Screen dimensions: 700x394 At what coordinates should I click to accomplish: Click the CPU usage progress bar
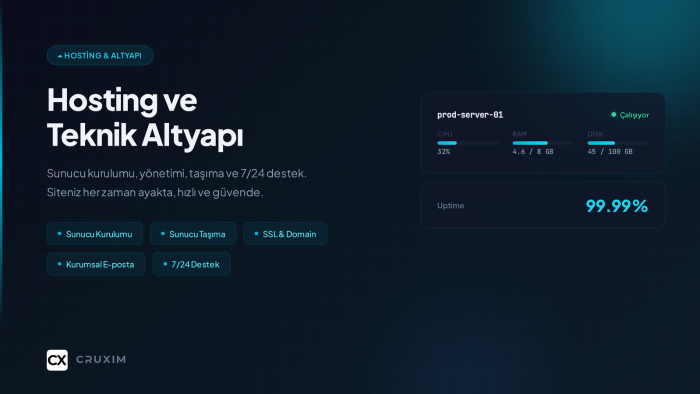467,143
